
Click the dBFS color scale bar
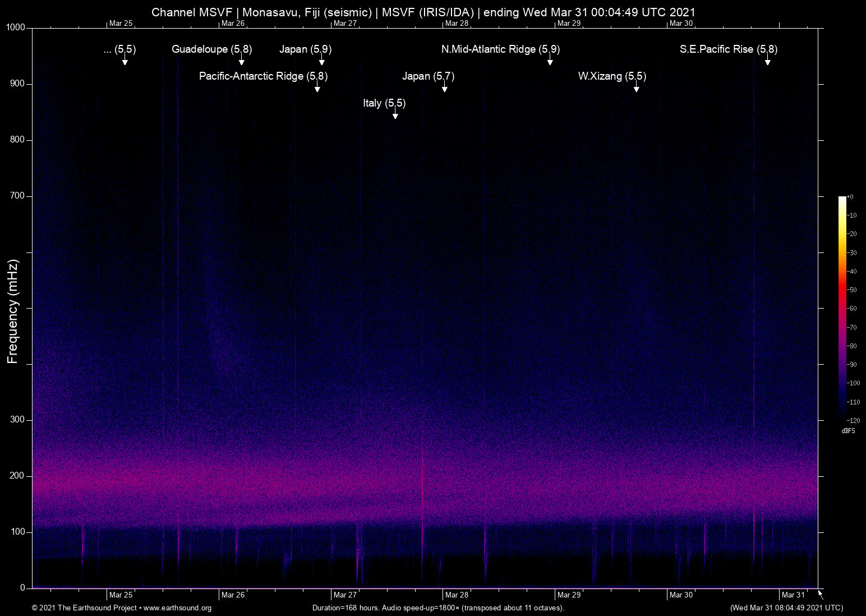(842, 307)
